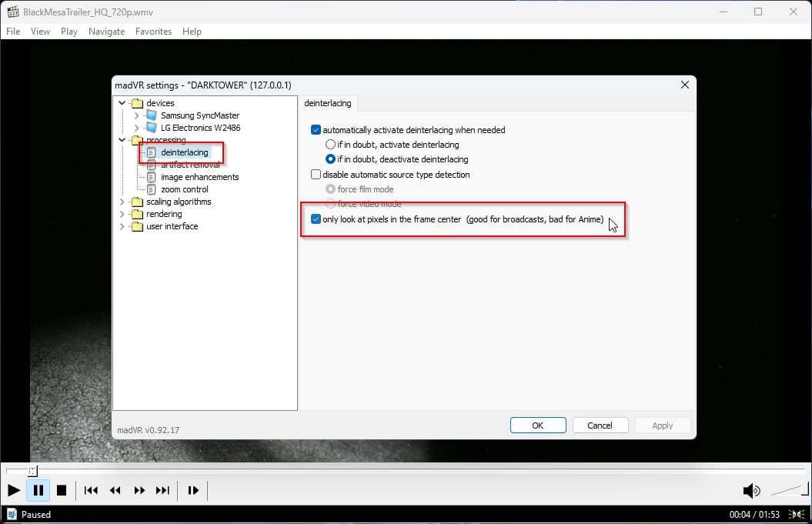The image size is (812, 524).
Task: Select if in doubt, activate deinterlacing
Action: (330, 145)
